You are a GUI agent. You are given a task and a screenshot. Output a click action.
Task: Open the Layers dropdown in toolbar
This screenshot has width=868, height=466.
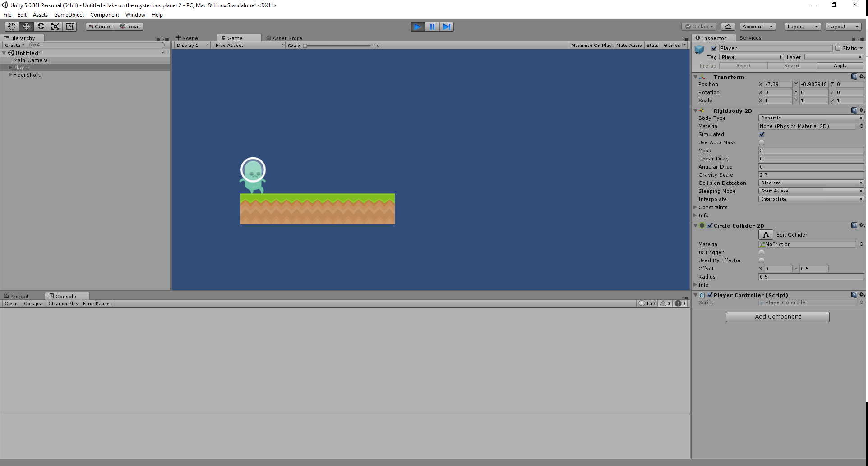(803, 27)
